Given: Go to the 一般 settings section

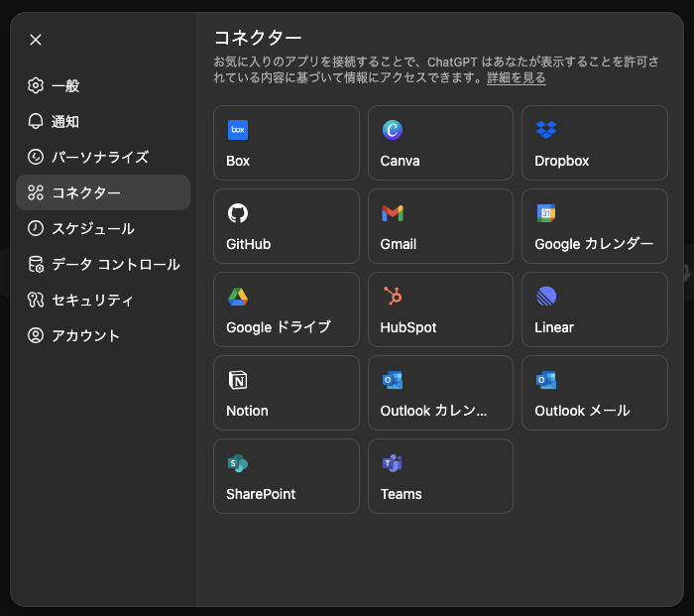Looking at the screenshot, I should pos(103,85).
